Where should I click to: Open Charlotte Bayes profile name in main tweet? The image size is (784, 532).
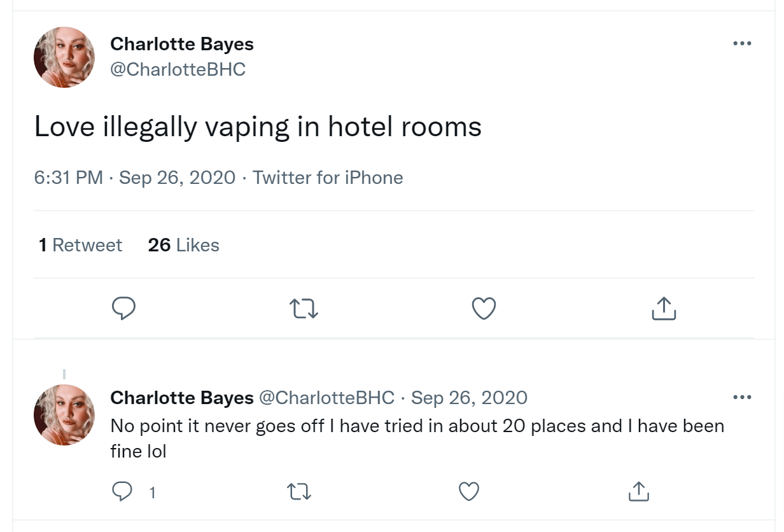[x=182, y=44]
